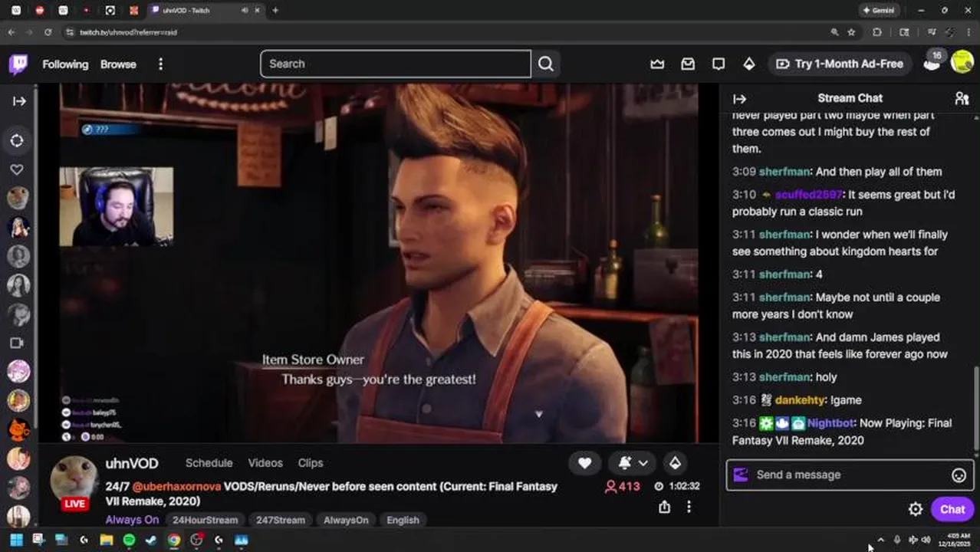Viewport: 980px width, 552px height.
Task: Click the uhnVOD cat avatar
Action: tap(74, 479)
